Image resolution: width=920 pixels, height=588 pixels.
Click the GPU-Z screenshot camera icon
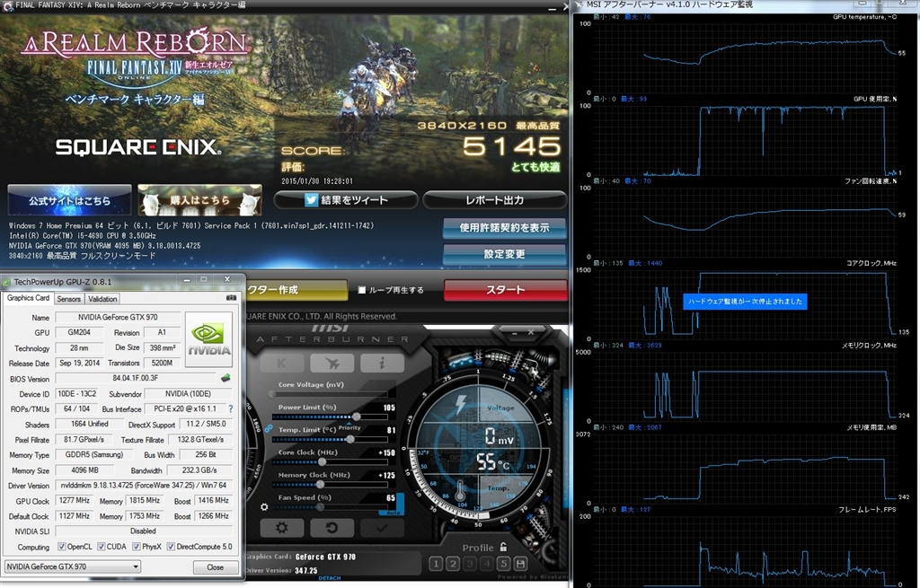tap(231, 298)
